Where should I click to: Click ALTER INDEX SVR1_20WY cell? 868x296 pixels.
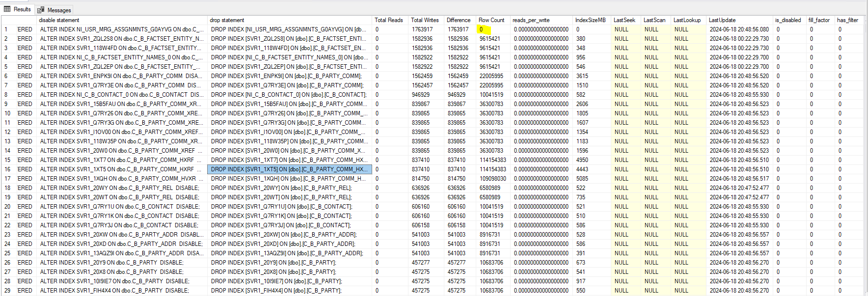[x=122, y=188]
